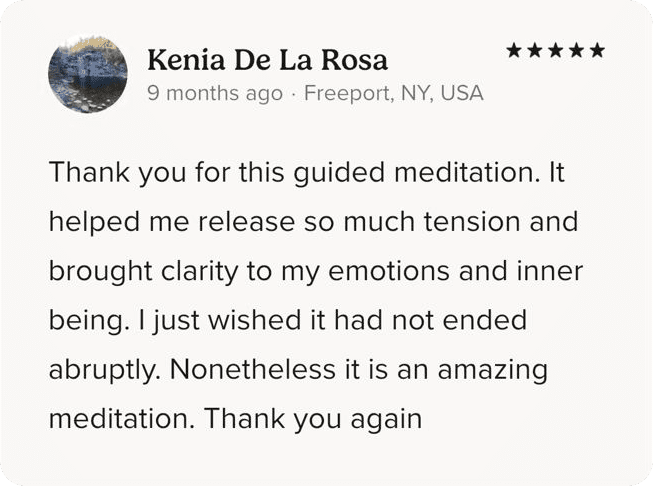653x486 pixels.
Task: Open Kenia De La Rosa's profile photo
Action: [x=88, y=76]
